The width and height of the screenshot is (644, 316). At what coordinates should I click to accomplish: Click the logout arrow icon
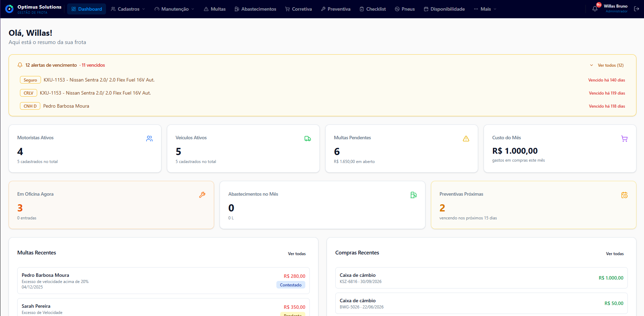click(636, 9)
